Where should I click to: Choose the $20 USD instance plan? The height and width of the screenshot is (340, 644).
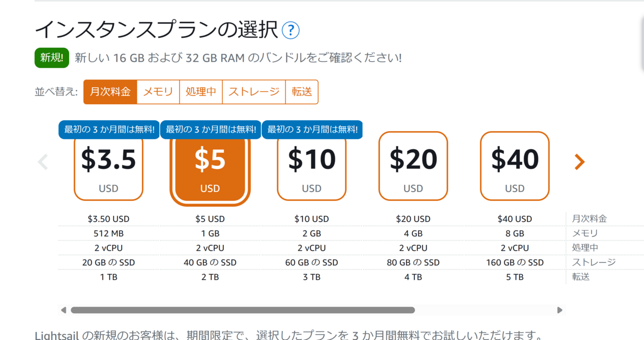pyautogui.click(x=413, y=165)
